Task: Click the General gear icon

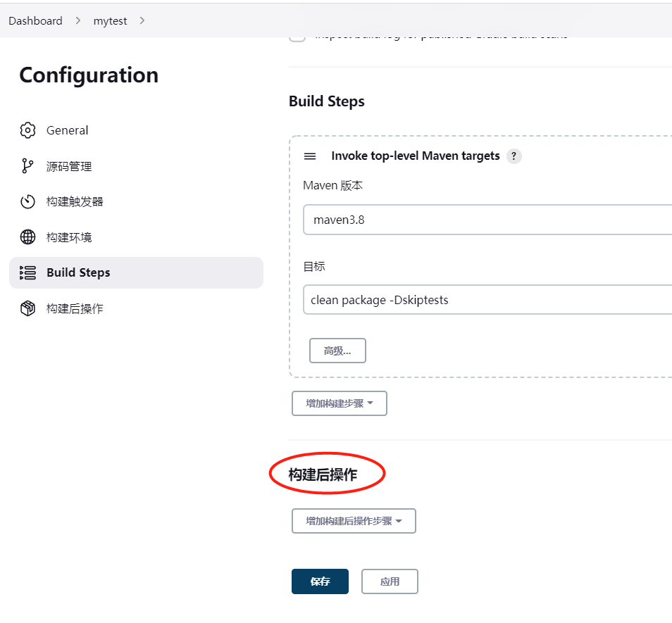Action: [x=27, y=130]
